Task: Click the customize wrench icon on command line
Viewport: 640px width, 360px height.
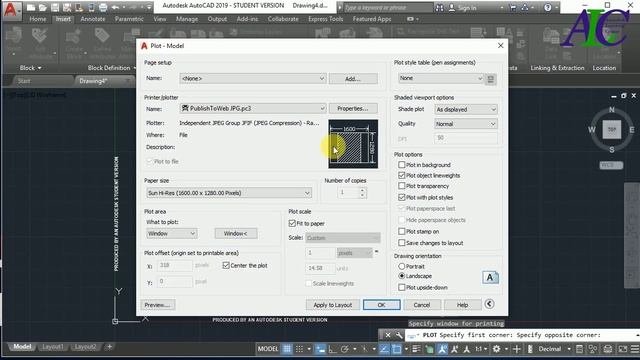Action: (399, 335)
